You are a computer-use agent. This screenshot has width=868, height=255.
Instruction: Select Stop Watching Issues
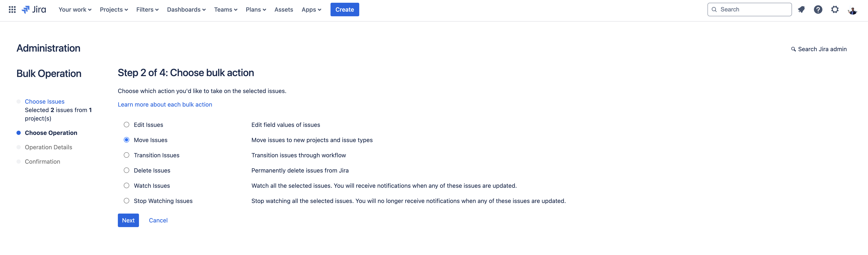pyautogui.click(x=126, y=200)
